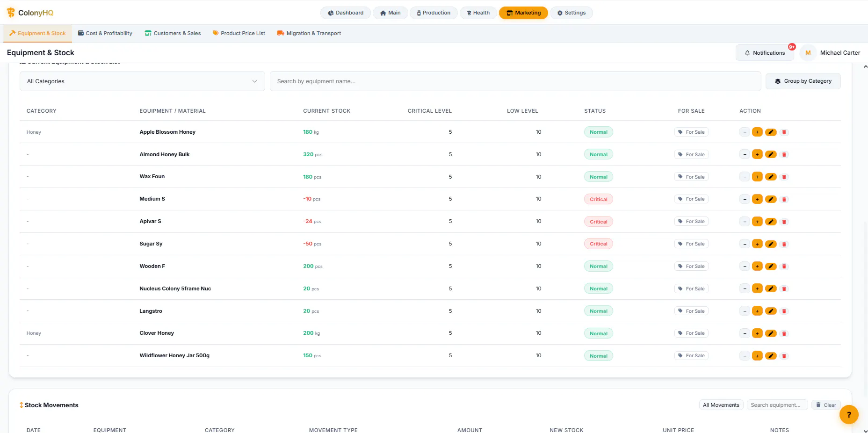Open Migration & Transport tab
Screen dimensions: 868x433
click(309, 33)
